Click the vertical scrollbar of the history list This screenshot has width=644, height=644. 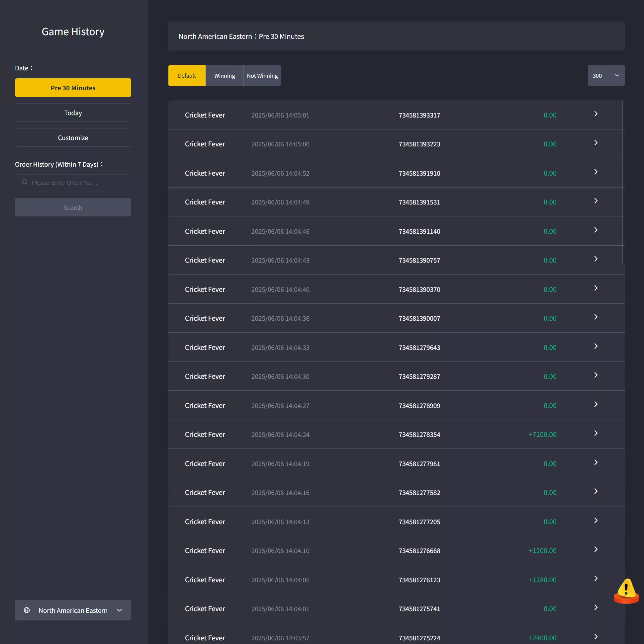(x=623, y=183)
